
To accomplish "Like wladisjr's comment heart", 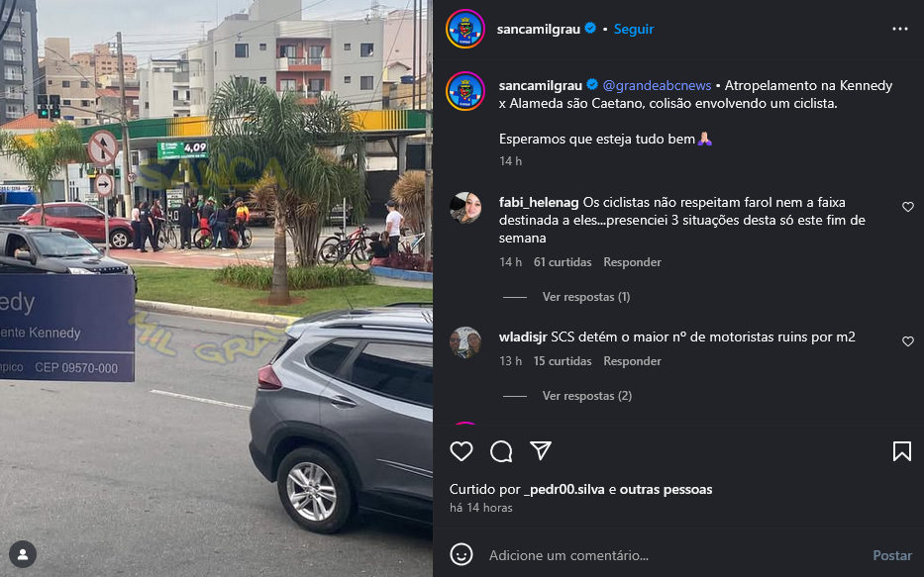I will (x=907, y=341).
